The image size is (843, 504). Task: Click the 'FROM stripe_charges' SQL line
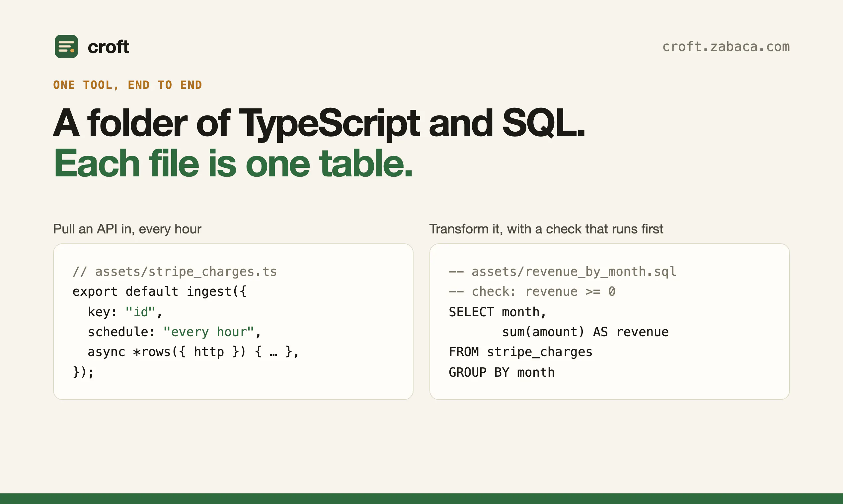520,352
